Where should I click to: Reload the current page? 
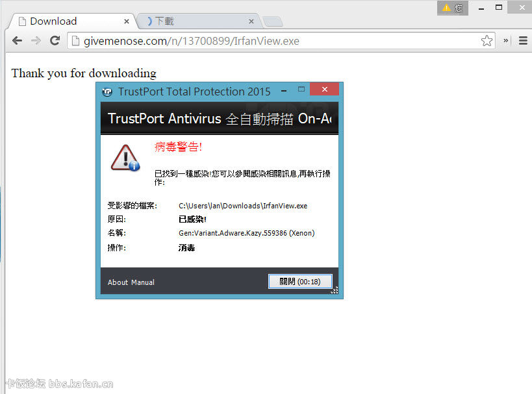55,41
